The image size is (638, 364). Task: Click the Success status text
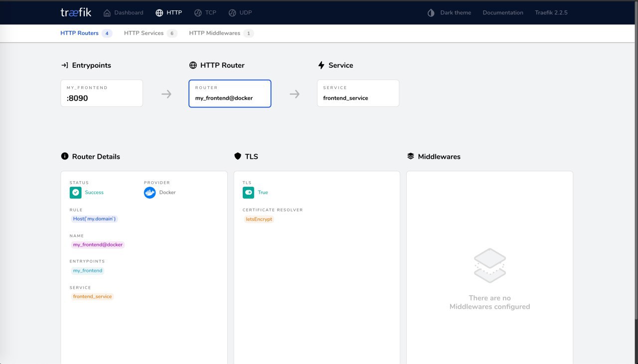[x=94, y=192]
